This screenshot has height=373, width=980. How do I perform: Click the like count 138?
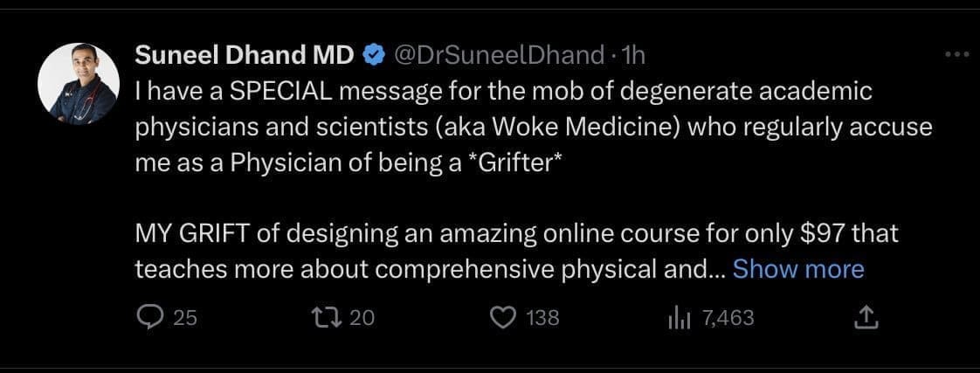click(x=543, y=318)
